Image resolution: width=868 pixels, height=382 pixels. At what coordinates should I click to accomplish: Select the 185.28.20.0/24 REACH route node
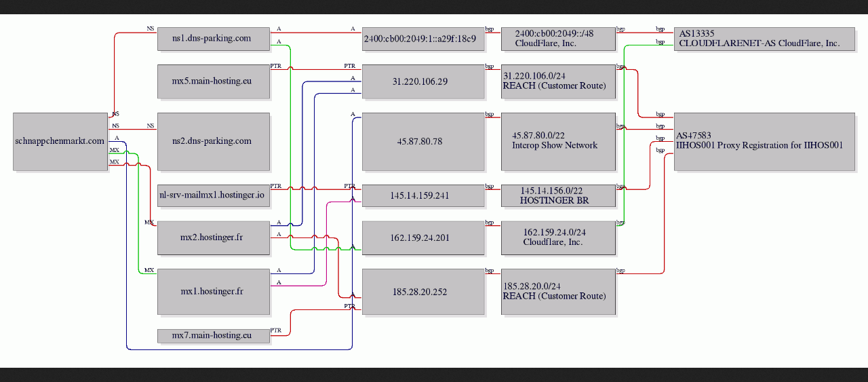point(558,292)
